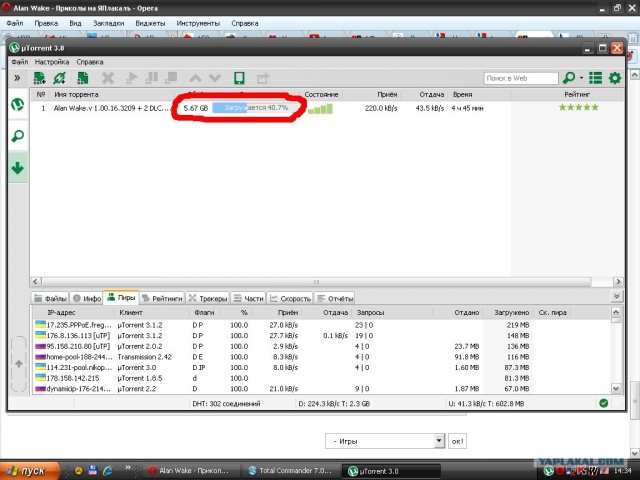Switch to the Инфо tab
Image resolution: width=640 pixels, height=480 pixels.
pos(87,298)
